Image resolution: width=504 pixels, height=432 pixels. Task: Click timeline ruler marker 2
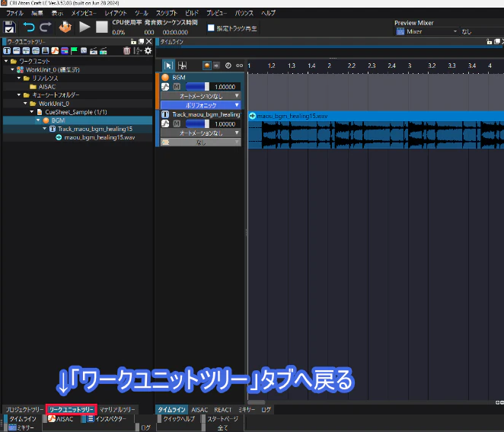(x=329, y=66)
